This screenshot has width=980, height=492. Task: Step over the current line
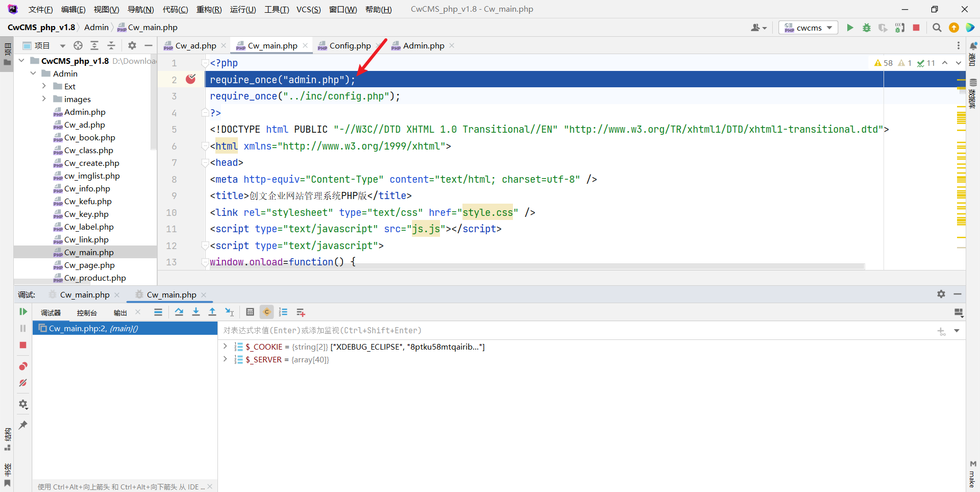coord(179,312)
